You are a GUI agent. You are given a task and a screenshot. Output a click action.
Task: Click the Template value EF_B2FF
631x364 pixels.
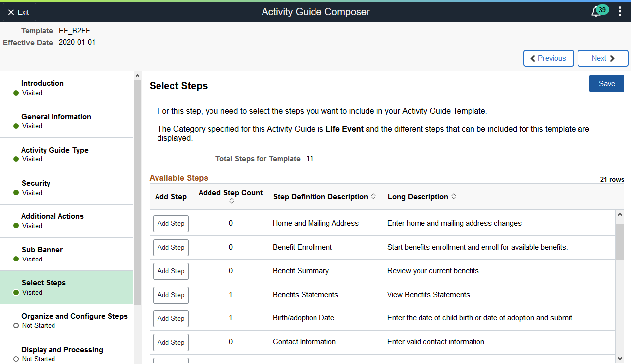click(74, 30)
